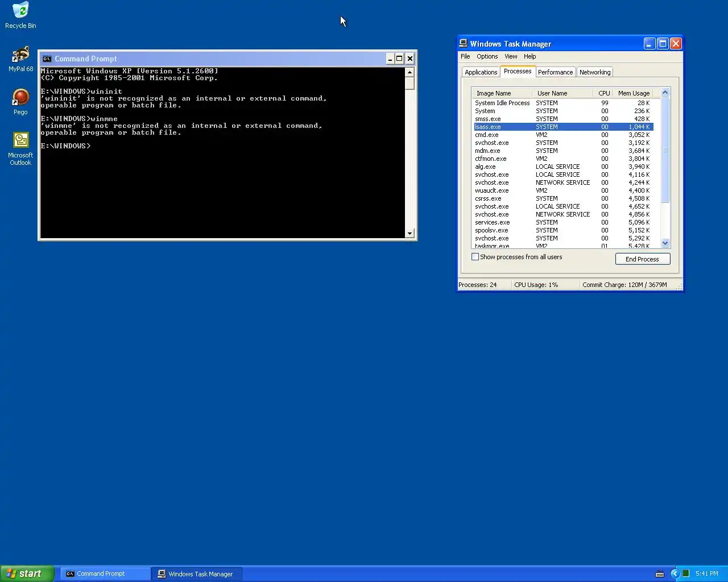Select the mdm.exe process row
The height and width of the screenshot is (582, 728).
pyautogui.click(x=563, y=151)
